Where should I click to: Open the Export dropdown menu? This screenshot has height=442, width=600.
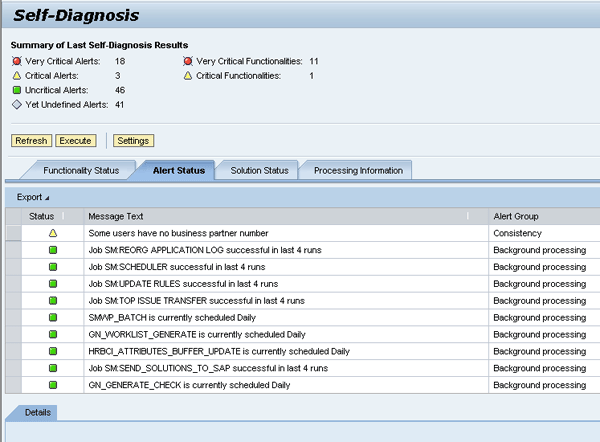pyautogui.click(x=33, y=197)
